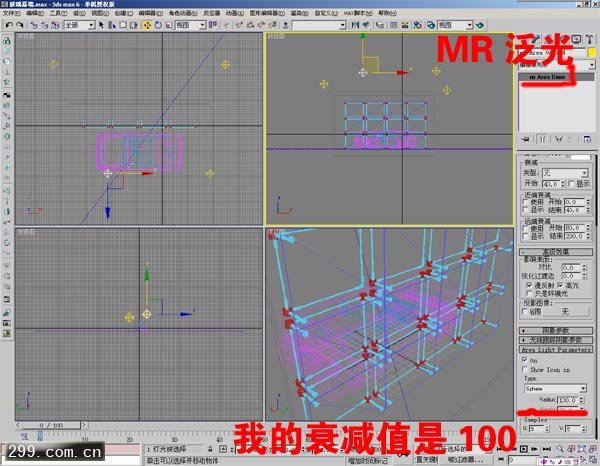Enable far attenuation Use checkbox
600x466 pixels.
(x=525, y=228)
